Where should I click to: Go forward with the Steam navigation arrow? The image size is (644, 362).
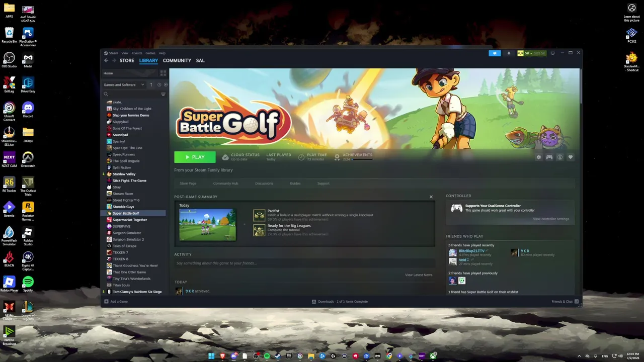coord(114,60)
